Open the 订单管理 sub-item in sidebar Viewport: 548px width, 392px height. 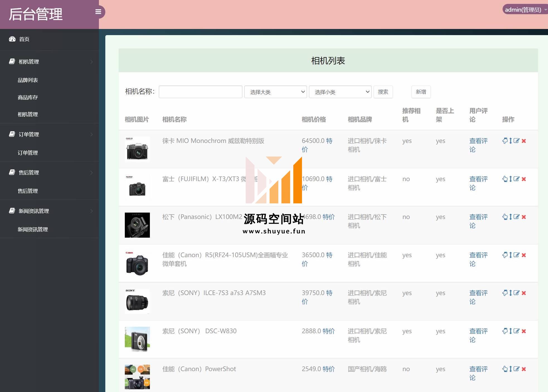(28, 153)
